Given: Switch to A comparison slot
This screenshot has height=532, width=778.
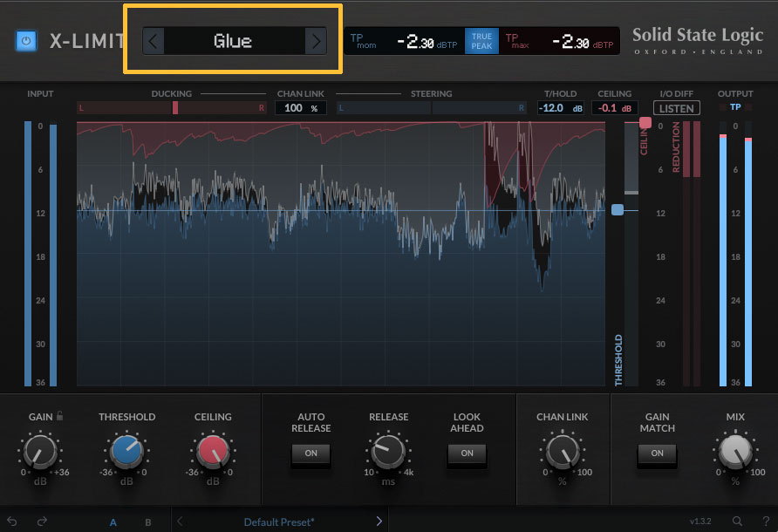Looking at the screenshot, I should click(113, 522).
